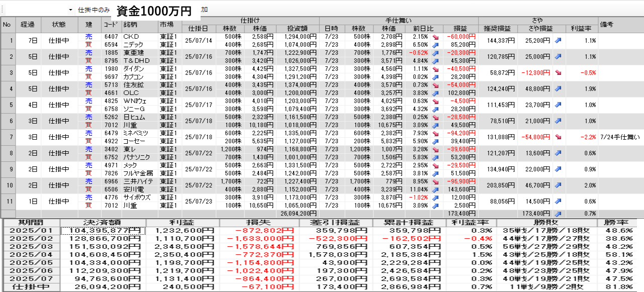Click blue up arrow next to 46,700円 spread profit
The image size is (644, 292).
558,185
